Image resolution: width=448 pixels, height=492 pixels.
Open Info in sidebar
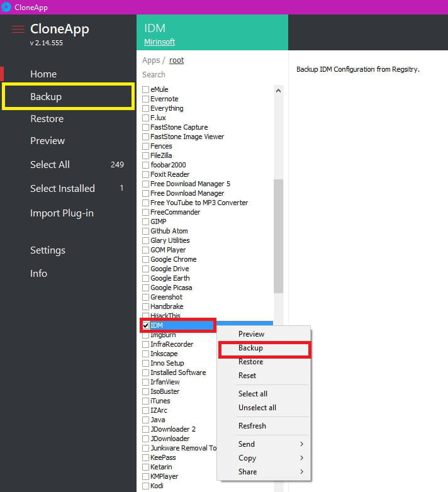pyautogui.click(x=38, y=273)
